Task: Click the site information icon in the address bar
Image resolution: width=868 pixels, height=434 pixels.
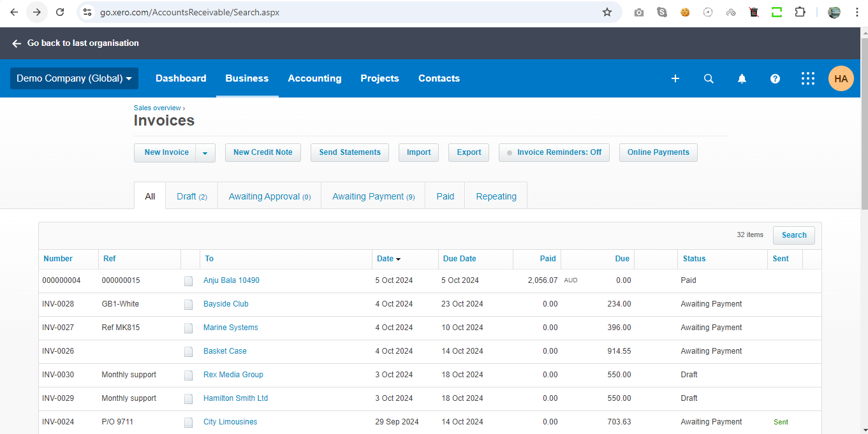Action: click(x=88, y=12)
